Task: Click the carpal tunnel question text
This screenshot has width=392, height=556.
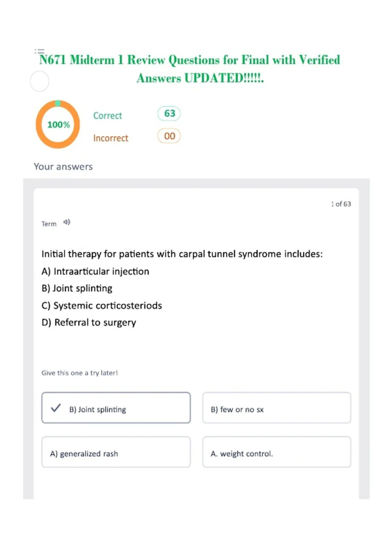Action: pyautogui.click(x=182, y=254)
